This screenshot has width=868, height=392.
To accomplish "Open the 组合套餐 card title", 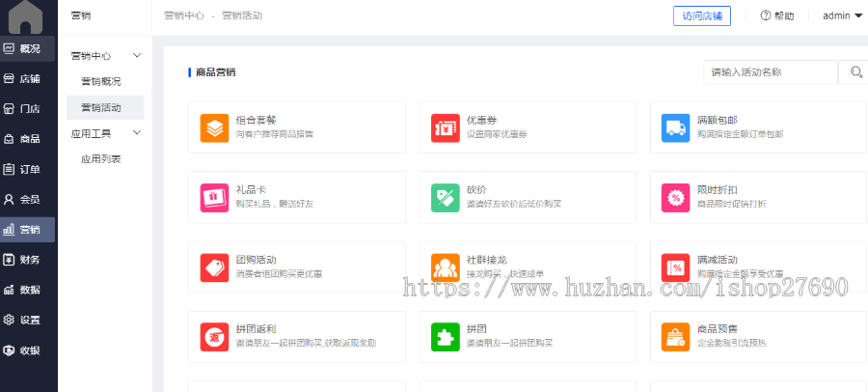I will 257,120.
